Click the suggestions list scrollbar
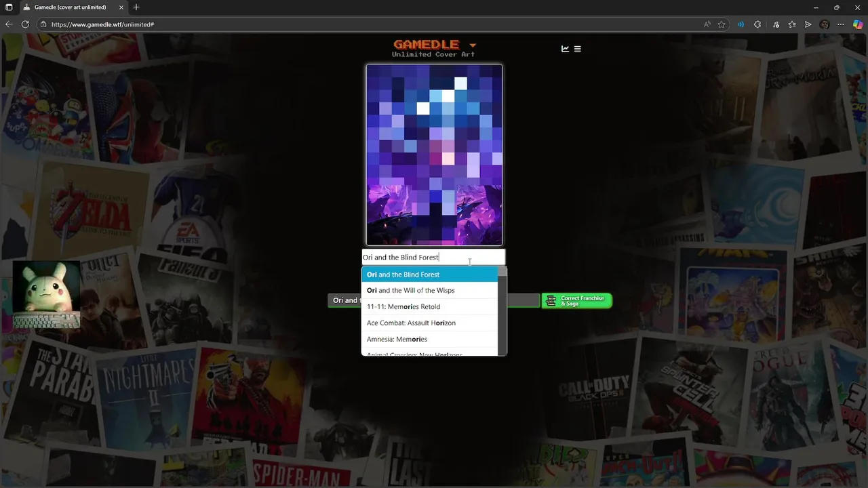 [x=502, y=311]
